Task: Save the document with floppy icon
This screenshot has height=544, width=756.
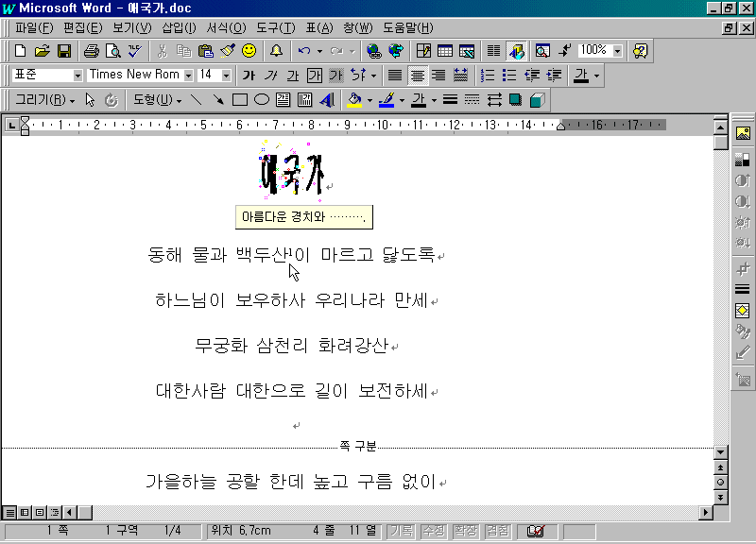Action: tap(64, 51)
